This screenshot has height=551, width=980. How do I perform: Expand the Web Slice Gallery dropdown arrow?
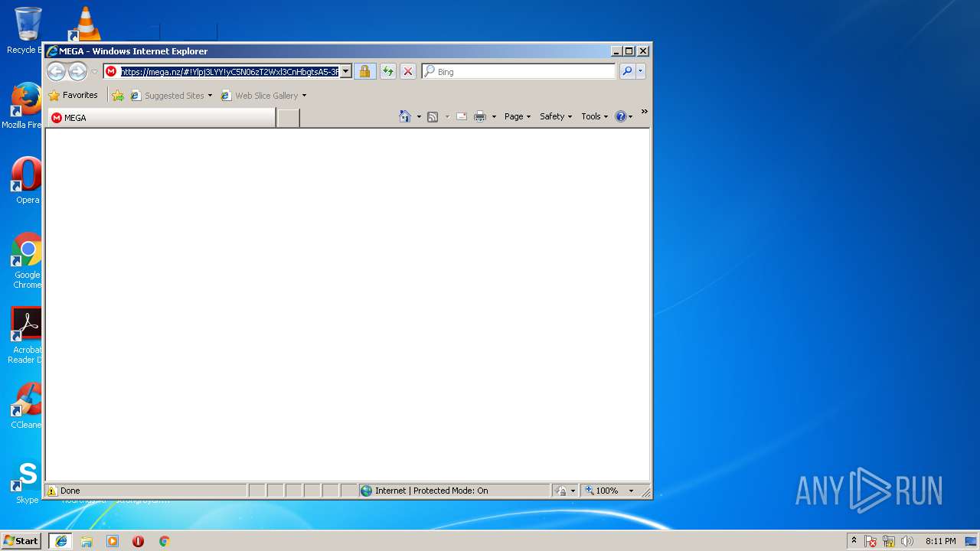click(x=304, y=96)
